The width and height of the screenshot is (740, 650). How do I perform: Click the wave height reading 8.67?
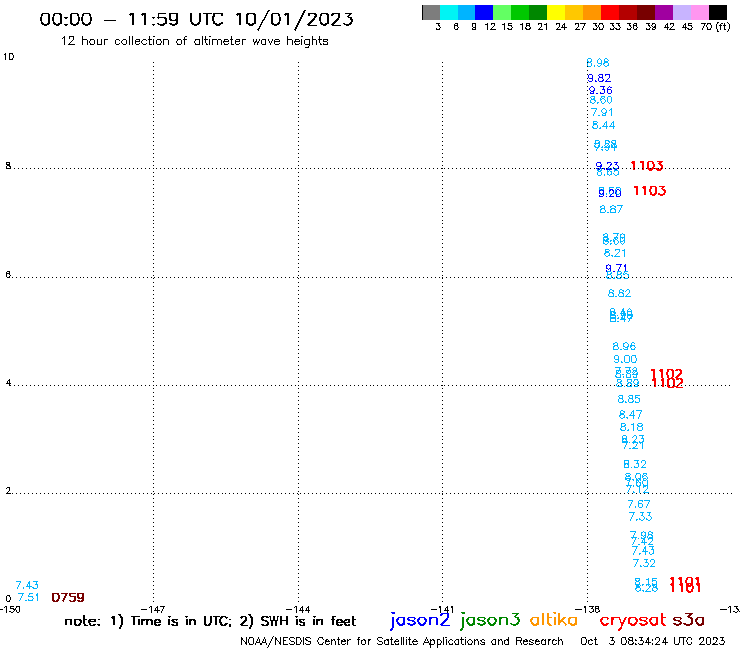(x=611, y=209)
